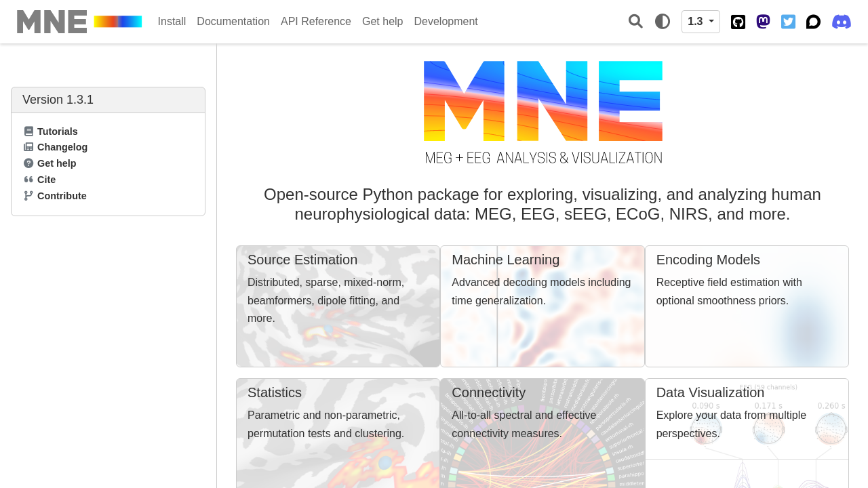Open the Source Estimation card

tap(338, 306)
